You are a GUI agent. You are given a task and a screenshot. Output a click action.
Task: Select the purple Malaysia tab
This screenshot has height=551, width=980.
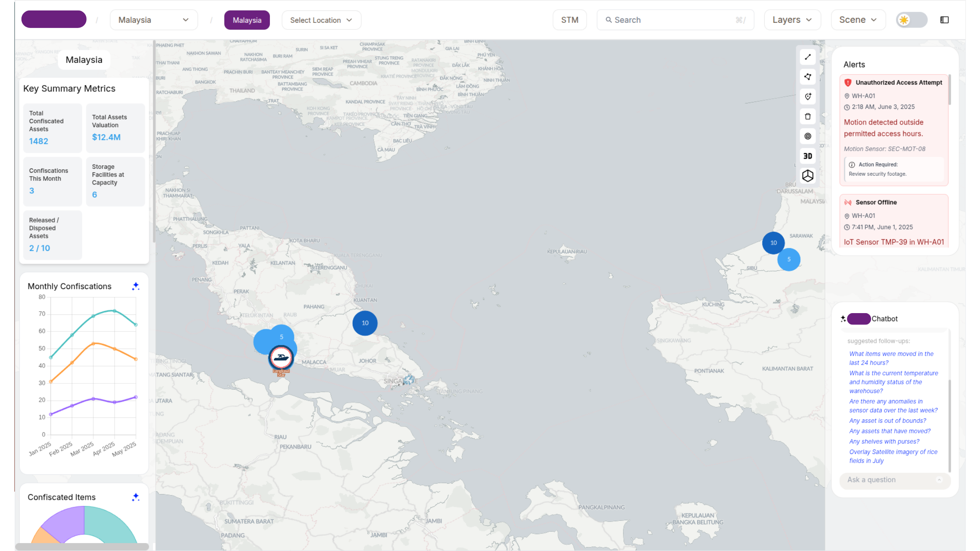[x=247, y=20]
